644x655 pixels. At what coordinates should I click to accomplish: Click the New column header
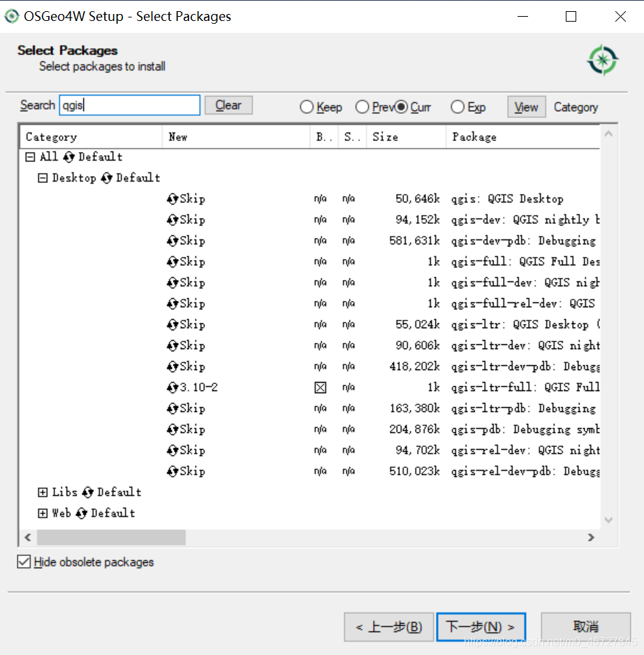[x=236, y=137]
